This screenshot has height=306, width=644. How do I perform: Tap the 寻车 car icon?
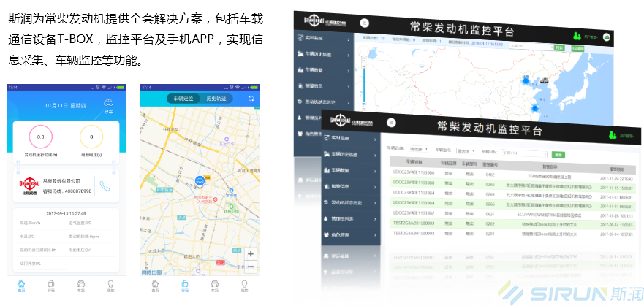[x=109, y=104]
